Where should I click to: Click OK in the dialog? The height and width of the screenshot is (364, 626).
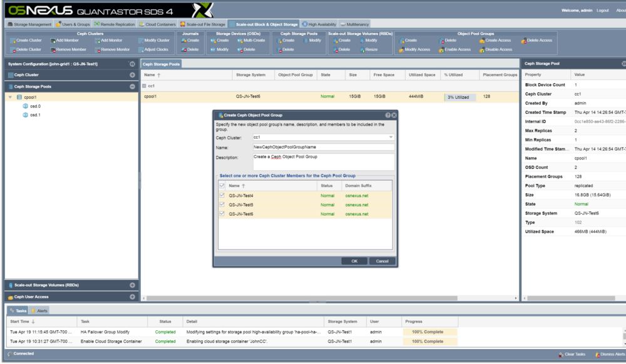pyautogui.click(x=354, y=261)
